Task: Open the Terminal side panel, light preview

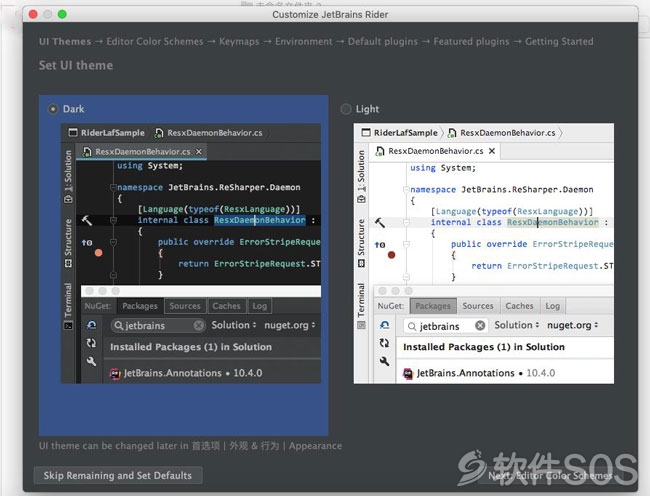Action: pos(361,306)
